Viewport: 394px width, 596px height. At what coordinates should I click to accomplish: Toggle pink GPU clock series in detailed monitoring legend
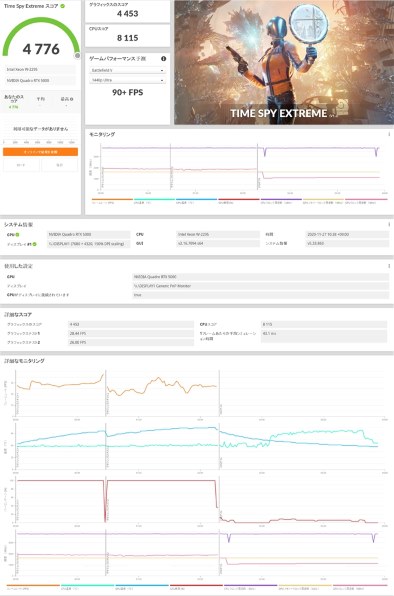click(x=360, y=587)
